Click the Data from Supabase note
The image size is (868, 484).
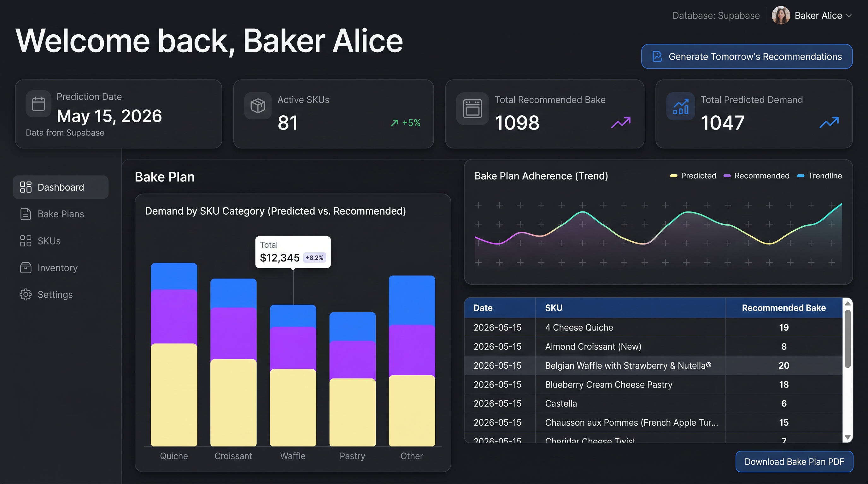(65, 133)
